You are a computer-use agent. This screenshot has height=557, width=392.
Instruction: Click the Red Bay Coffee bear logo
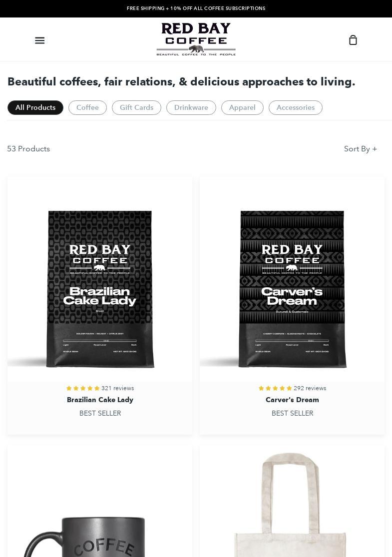tap(196, 39)
